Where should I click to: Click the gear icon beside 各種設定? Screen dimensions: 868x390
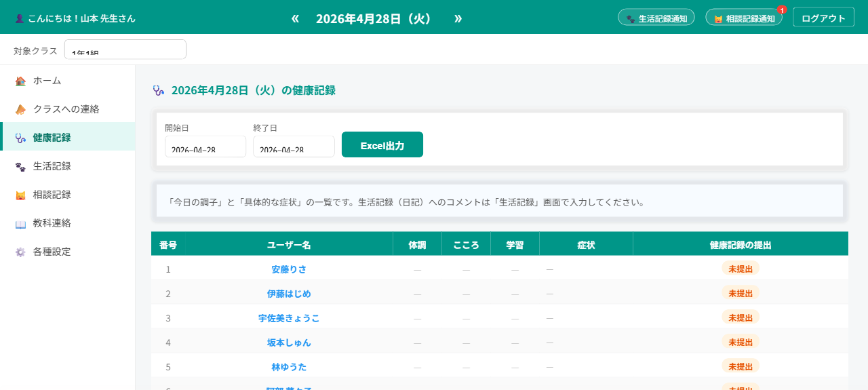(20, 252)
